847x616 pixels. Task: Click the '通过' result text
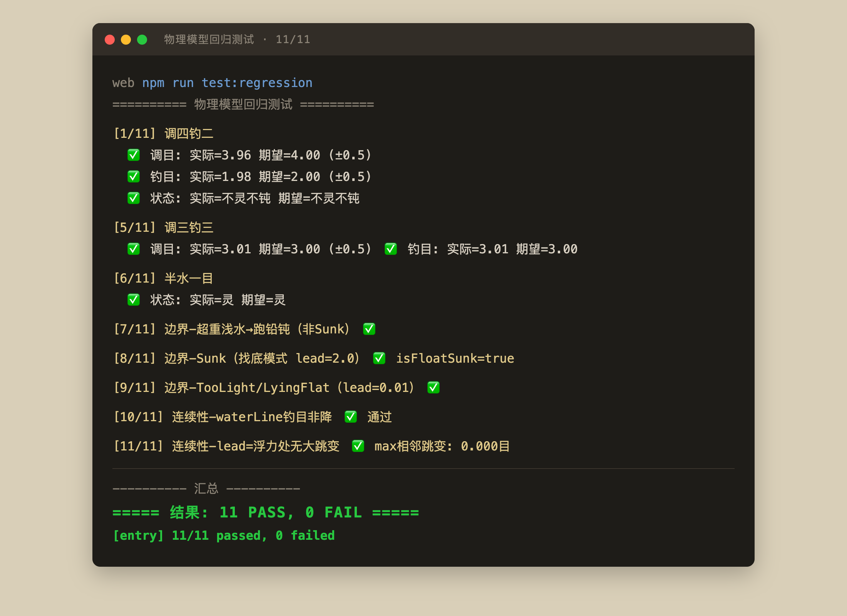(x=380, y=417)
